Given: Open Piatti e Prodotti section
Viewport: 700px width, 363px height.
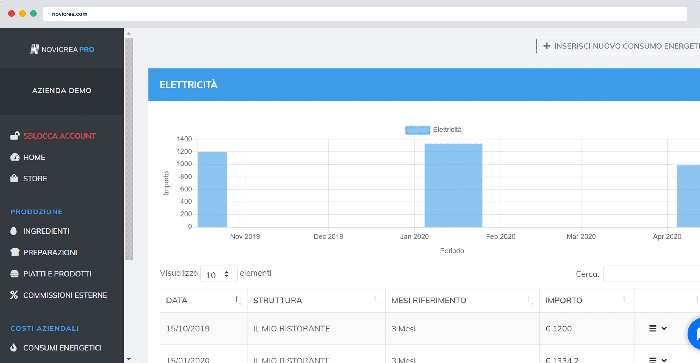Looking at the screenshot, I should coord(57,274).
